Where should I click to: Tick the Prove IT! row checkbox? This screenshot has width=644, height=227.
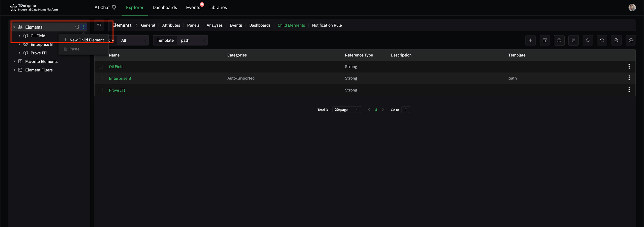(x=101, y=90)
